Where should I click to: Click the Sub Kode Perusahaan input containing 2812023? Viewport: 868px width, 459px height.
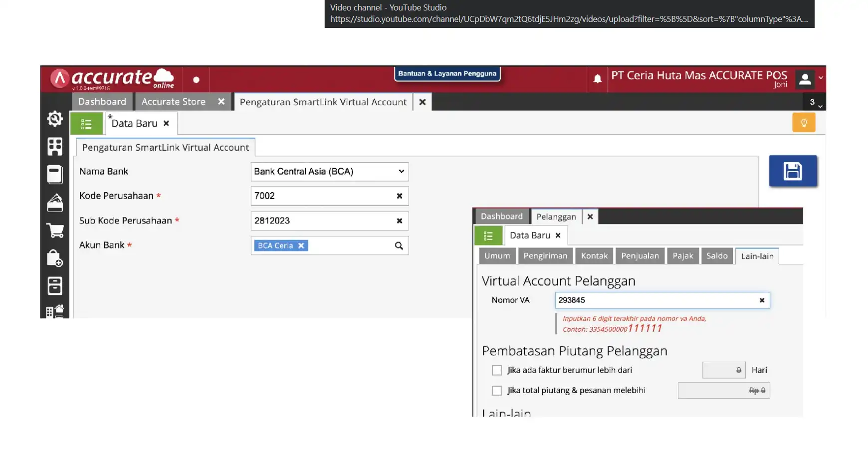tap(330, 221)
